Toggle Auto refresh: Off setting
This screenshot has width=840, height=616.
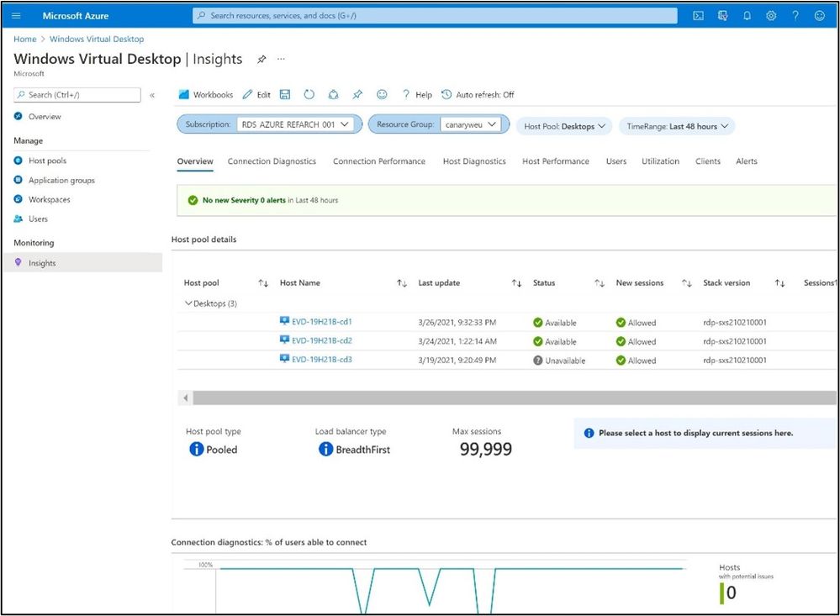(478, 95)
